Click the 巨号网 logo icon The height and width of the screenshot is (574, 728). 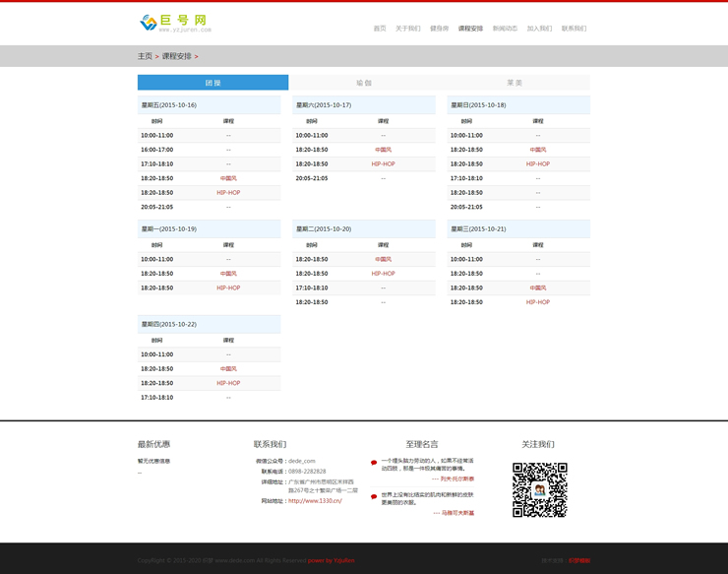click(149, 23)
